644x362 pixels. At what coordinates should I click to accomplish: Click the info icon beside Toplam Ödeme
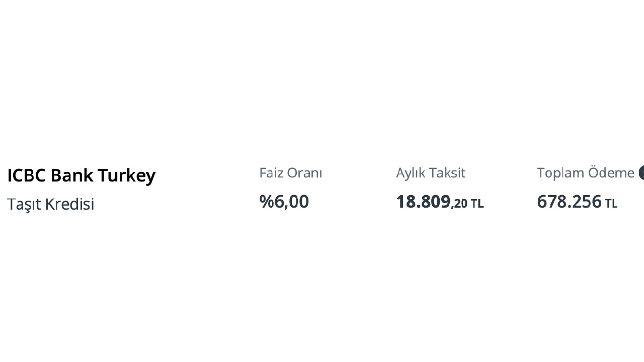click(x=641, y=173)
